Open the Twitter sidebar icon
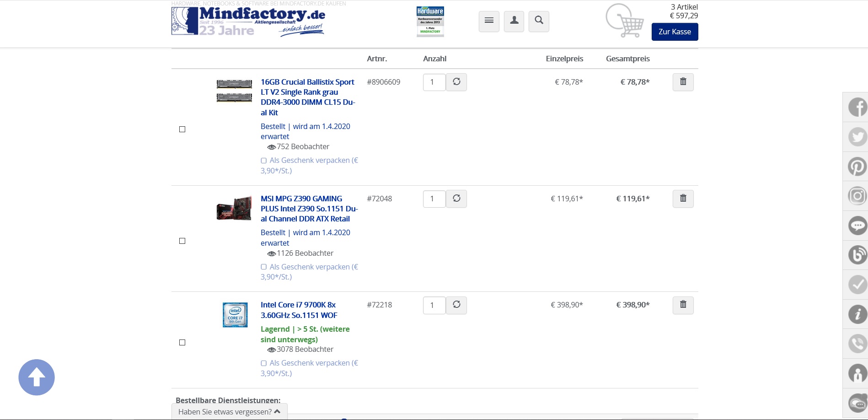Image resolution: width=868 pixels, height=420 pixels. tap(857, 137)
